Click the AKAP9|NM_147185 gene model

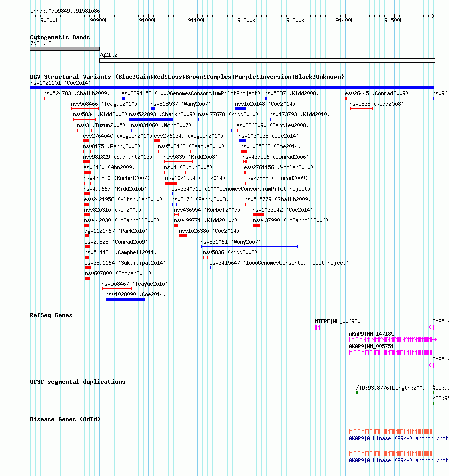tap(393, 340)
